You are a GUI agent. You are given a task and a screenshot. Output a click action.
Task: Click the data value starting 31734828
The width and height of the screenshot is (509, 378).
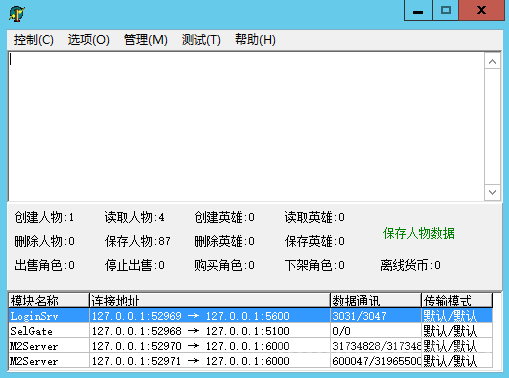click(x=377, y=346)
